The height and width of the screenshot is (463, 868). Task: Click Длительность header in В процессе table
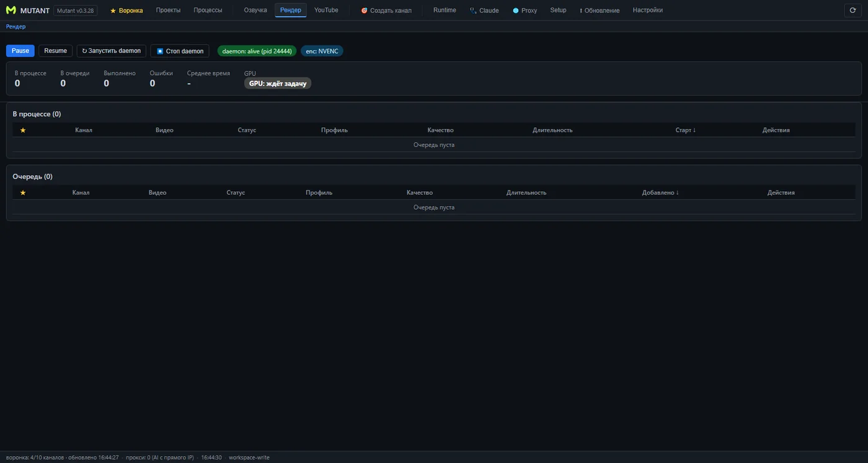pyautogui.click(x=552, y=130)
